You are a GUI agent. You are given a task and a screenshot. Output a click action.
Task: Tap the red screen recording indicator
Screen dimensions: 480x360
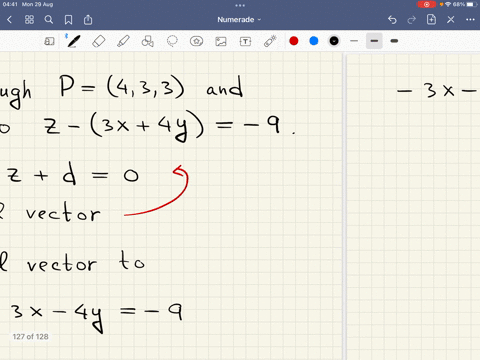coord(426,4)
